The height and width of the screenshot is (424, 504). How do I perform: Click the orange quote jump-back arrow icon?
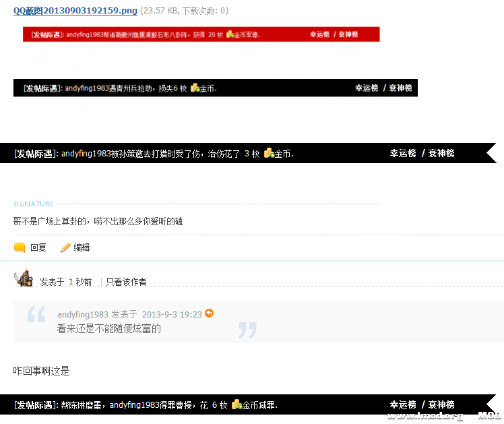[x=210, y=313]
